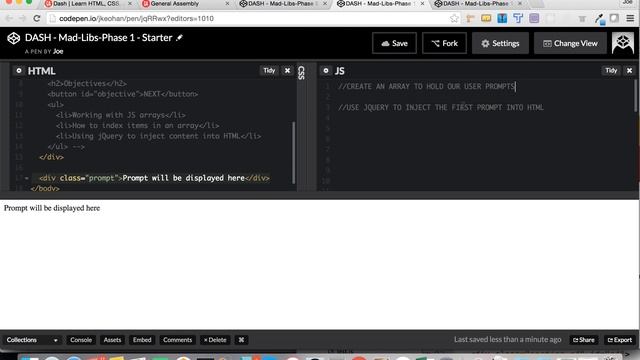Go back in browser history
Viewport: 640px width, 360px height.
(x=9, y=18)
